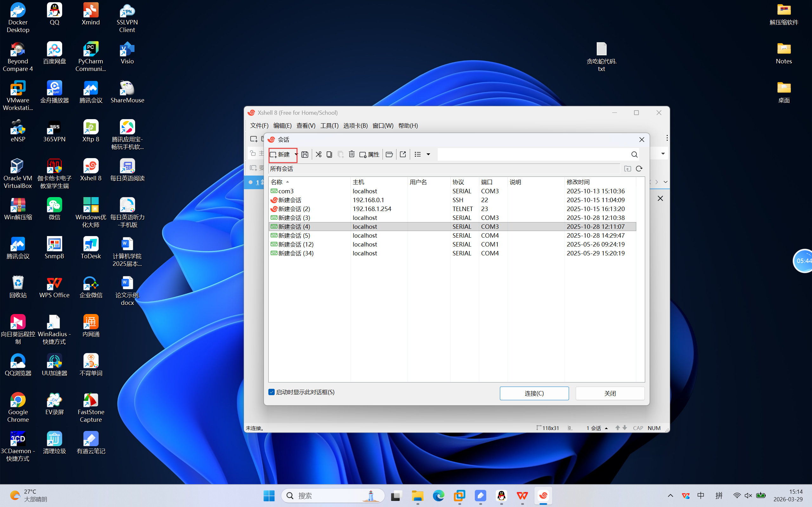
Task: Toggle 启动时显示此对话框 checkbox
Action: (272, 392)
